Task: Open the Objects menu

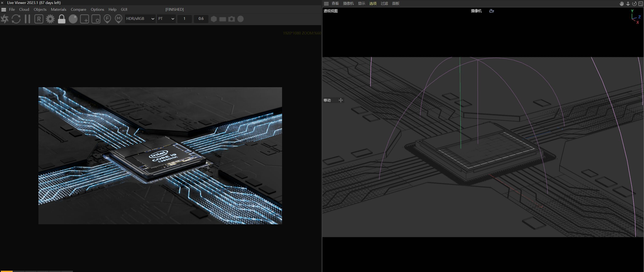Action: pos(40,10)
